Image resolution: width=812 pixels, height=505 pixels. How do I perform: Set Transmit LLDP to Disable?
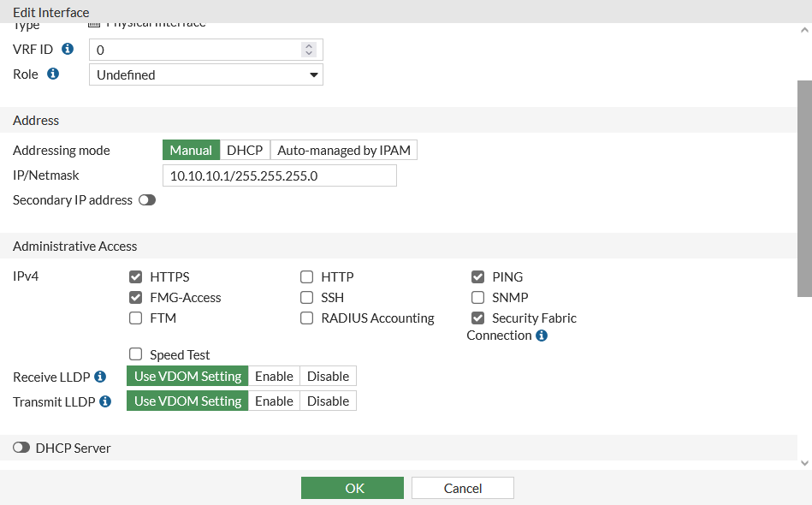coord(328,401)
